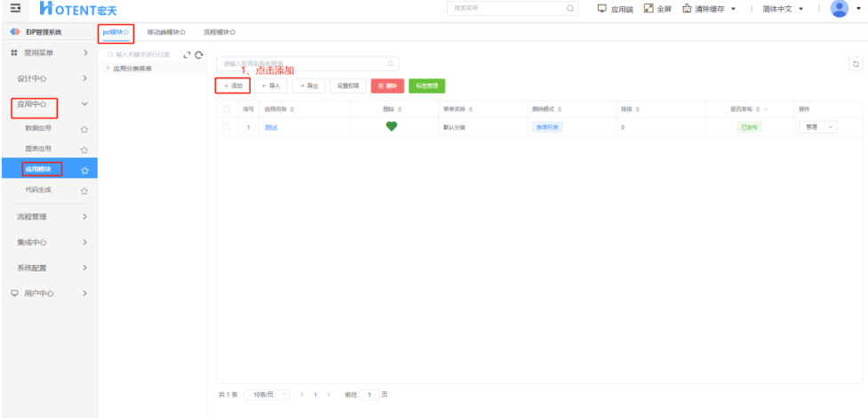Select all rows with header checkbox
The image size is (868, 418).
[227, 109]
